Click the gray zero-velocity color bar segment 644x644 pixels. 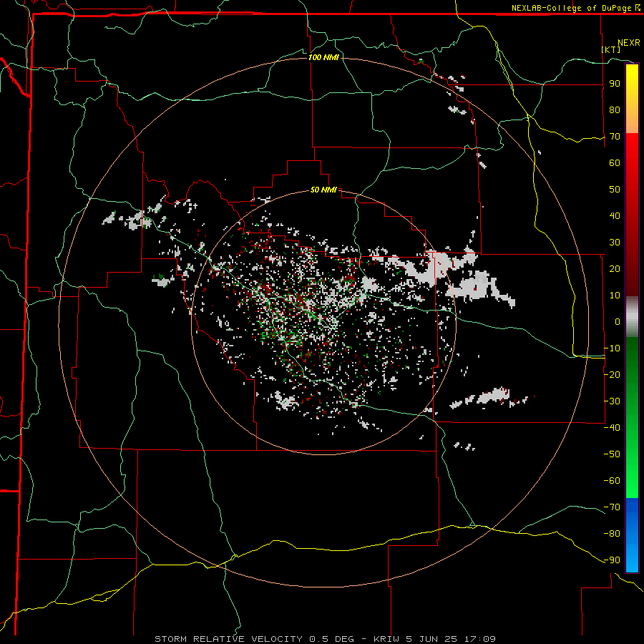[632, 317]
